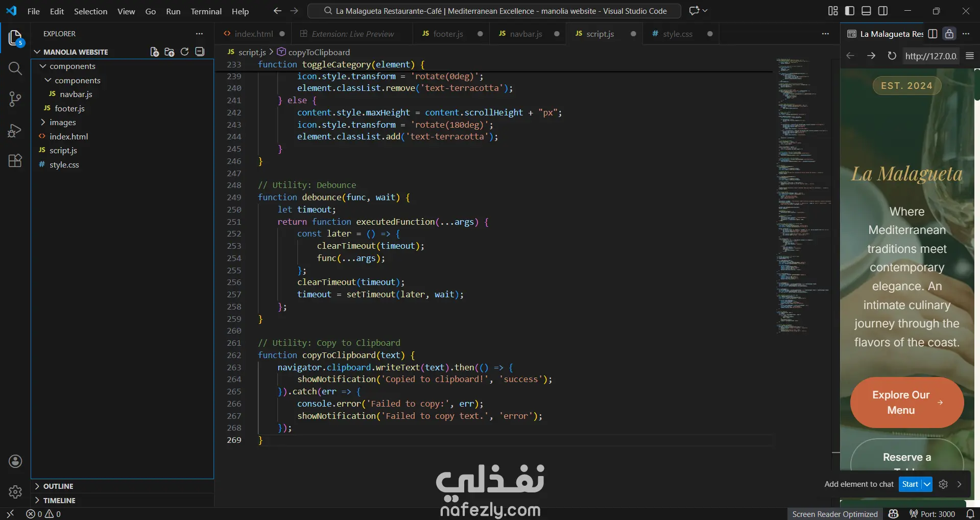Toggle the editor group lock

[x=949, y=34]
